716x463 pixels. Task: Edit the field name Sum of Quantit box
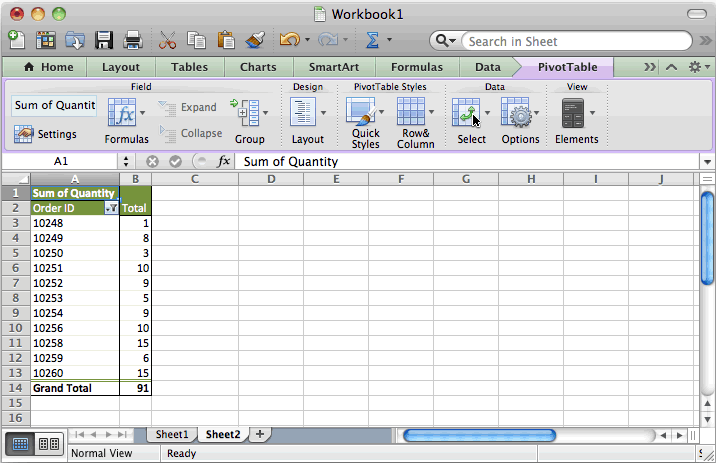(54, 105)
